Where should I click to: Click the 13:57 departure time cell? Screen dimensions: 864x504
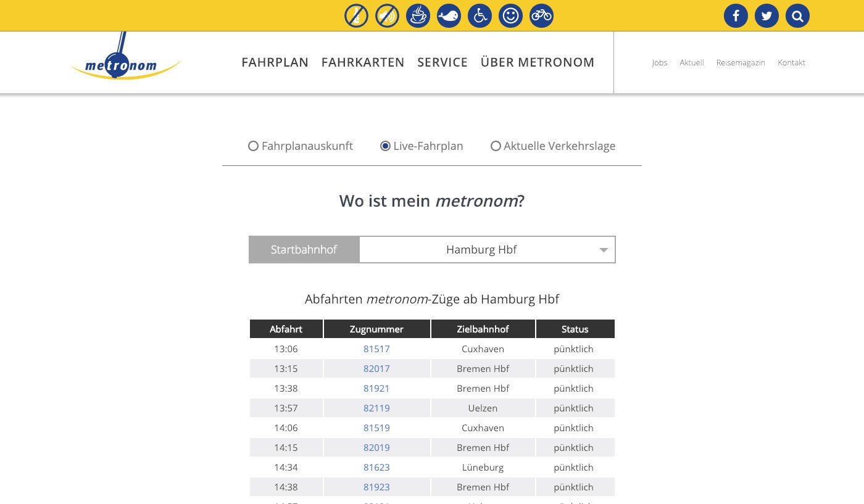(286, 408)
